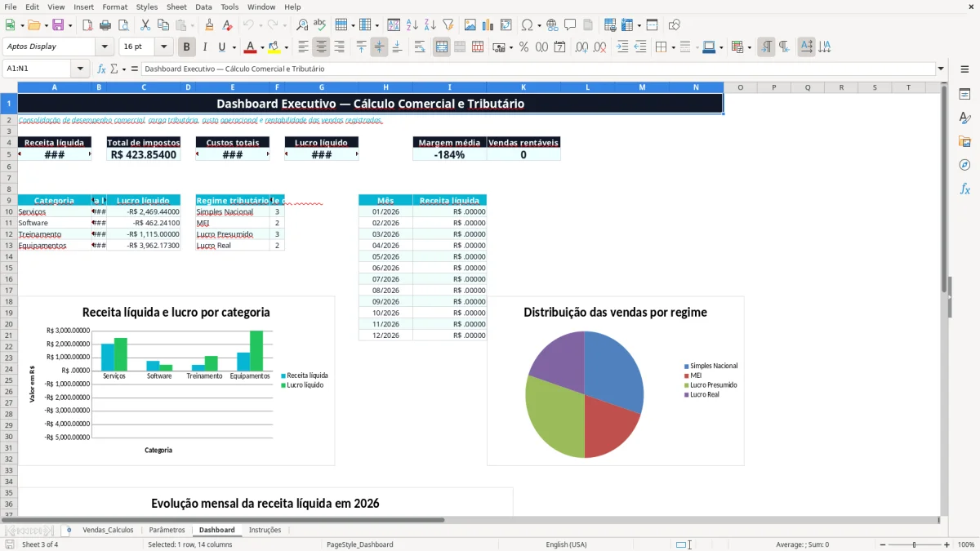Insert Hyperlink icon

point(552,25)
